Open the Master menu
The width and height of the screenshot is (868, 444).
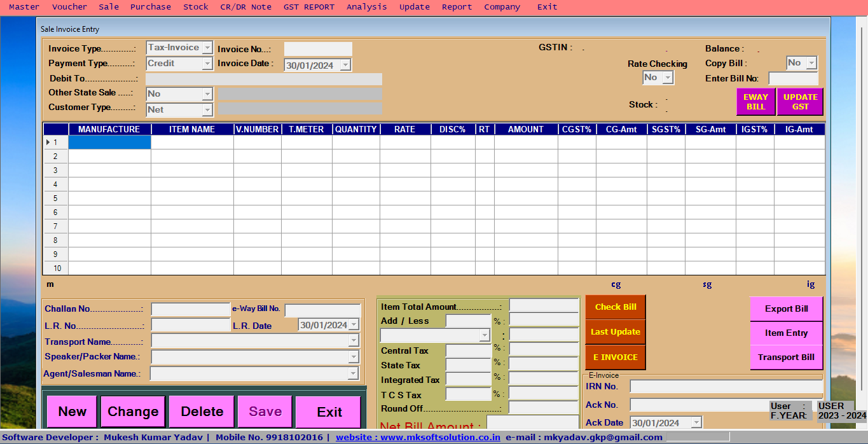click(x=24, y=6)
